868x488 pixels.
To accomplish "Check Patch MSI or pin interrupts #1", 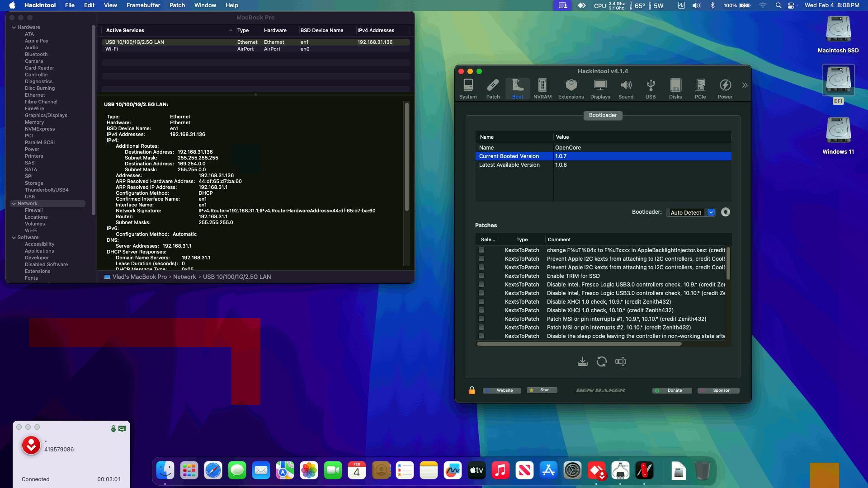I will pyautogui.click(x=481, y=319).
